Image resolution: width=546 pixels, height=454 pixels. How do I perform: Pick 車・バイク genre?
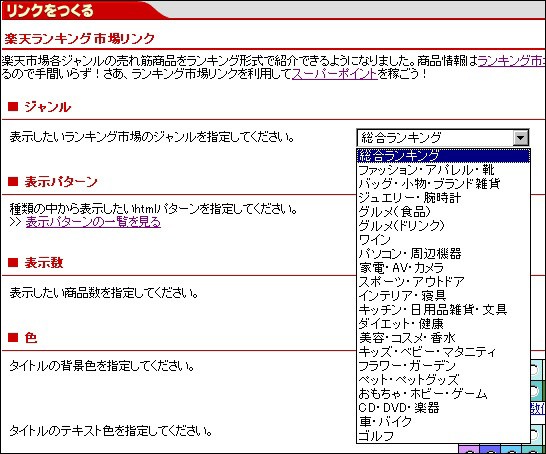[443, 421]
